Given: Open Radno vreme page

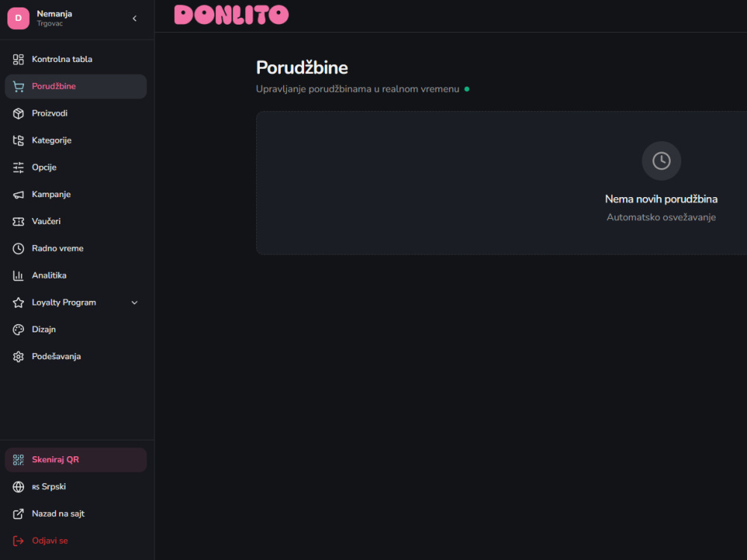Looking at the screenshot, I should [x=75, y=249].
